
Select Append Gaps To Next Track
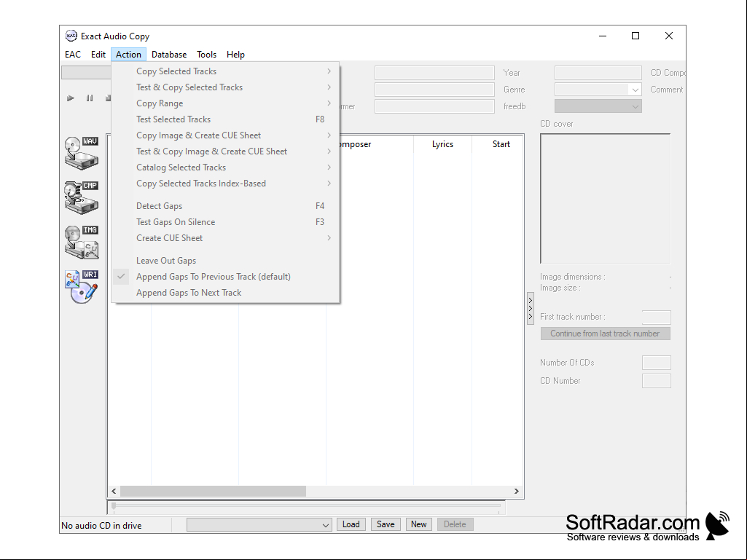225,293
